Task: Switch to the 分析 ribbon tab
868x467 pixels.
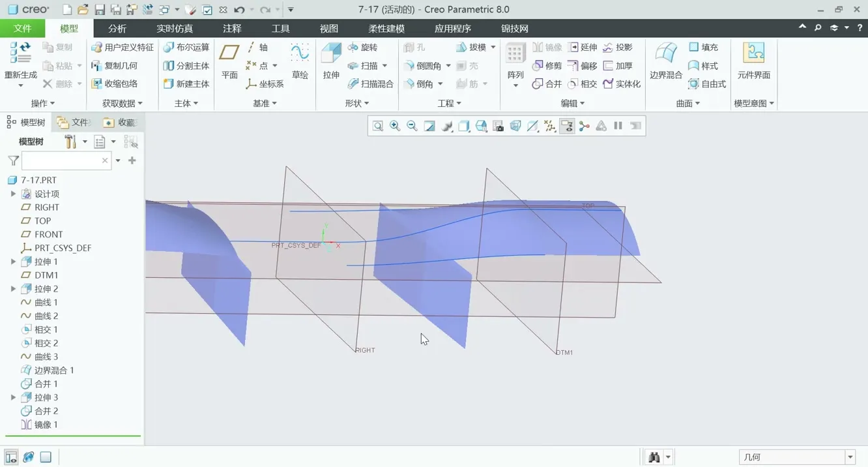Action: [117, 29]
